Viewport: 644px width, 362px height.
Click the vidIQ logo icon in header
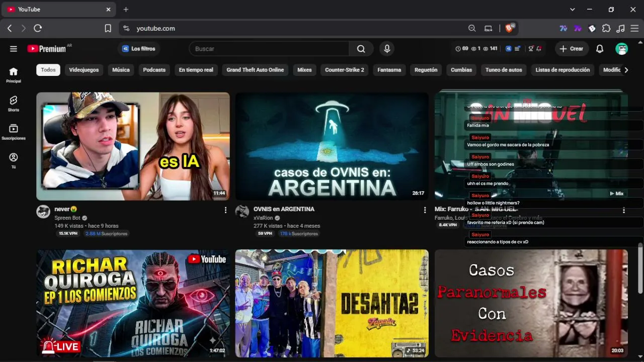(x=509, y=49)
